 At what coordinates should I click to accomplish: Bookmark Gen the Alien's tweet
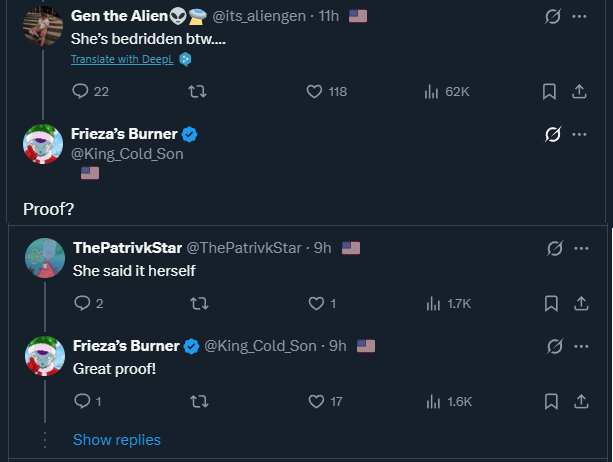pyautogui.click(x=549, y=92)
